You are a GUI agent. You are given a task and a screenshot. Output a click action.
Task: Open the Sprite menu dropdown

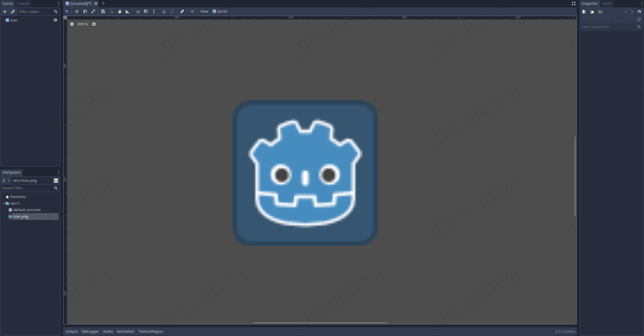click(220, 11)
